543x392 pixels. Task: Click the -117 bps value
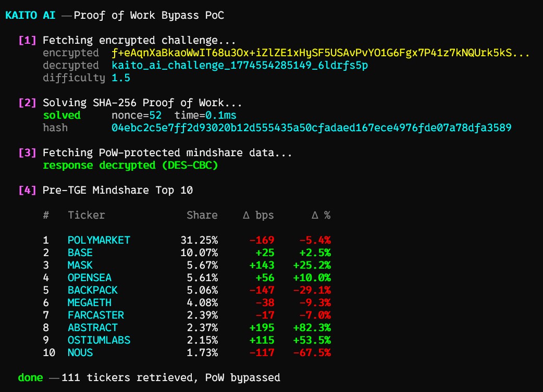coord(262,352)
